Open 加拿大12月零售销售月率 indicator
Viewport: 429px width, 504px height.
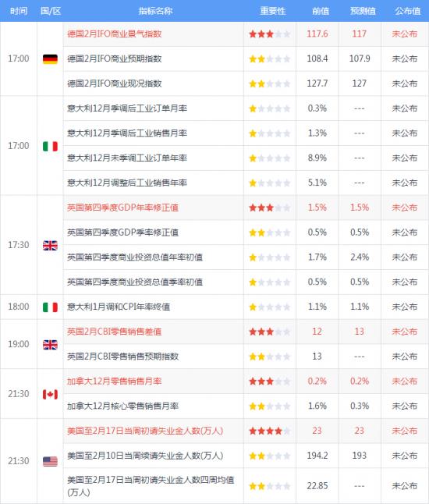[114, 382]
